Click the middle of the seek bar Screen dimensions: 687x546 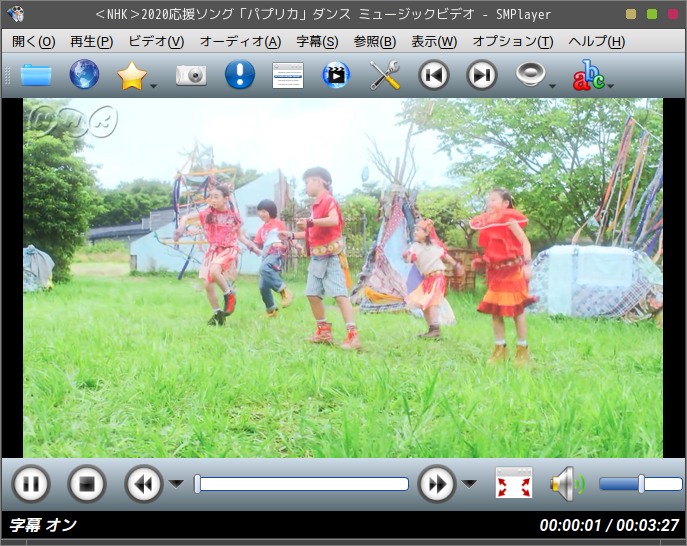[301, 484]
